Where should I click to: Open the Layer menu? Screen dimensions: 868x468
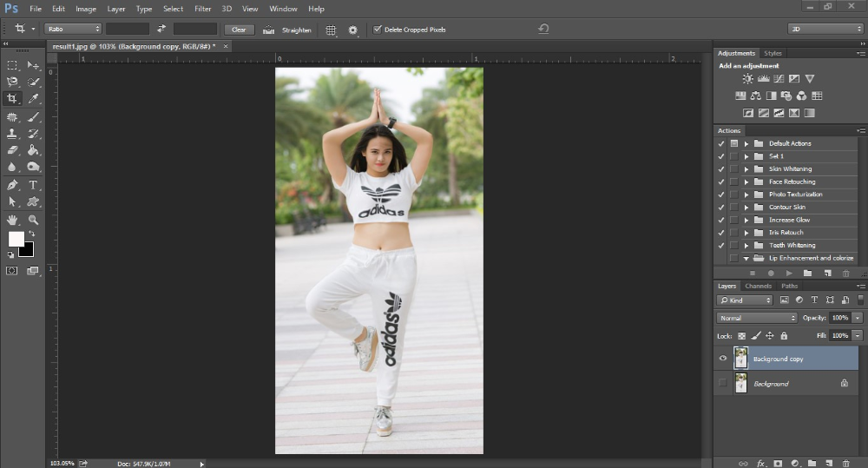(116, 9)
